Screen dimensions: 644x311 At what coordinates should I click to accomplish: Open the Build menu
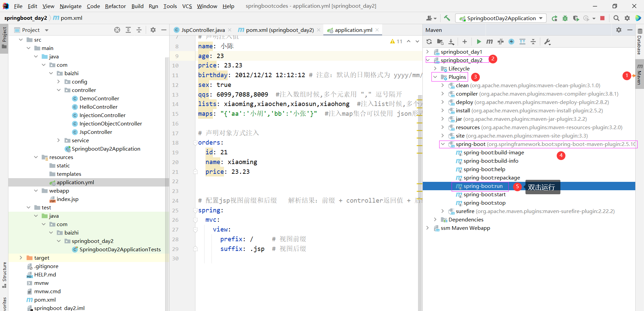(137, 6)
